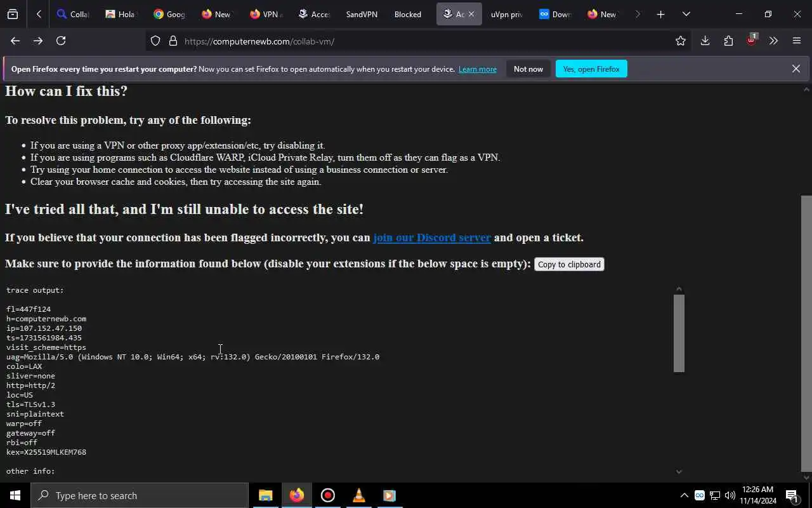Open the Firefox application menu
Screen dimensions: 812x508
click(797, 41)
